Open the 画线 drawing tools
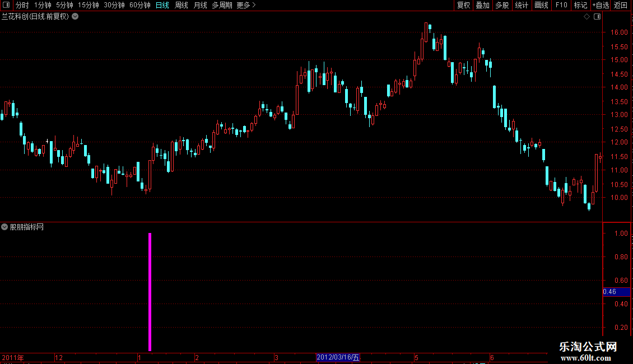This screenshot has width=633, height=364. tap(541, 5)
